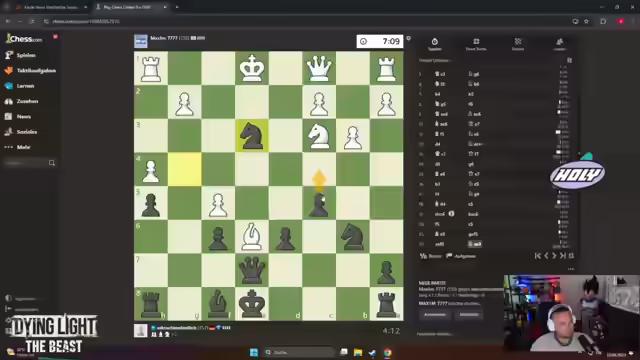The height and width of the screenshot is (360, 640).
Task: Click the icon right of the last-move arrow
Action: (571, 256)
